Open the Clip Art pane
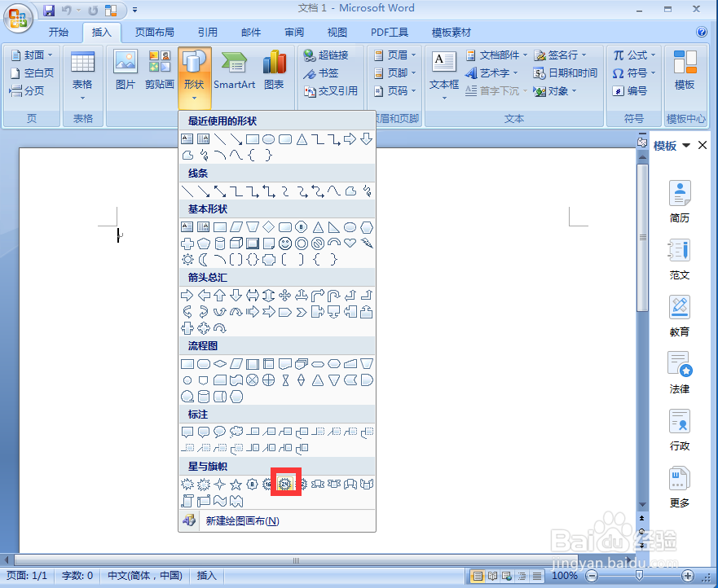Screen dimensions: 718x588 coord(160,70)
